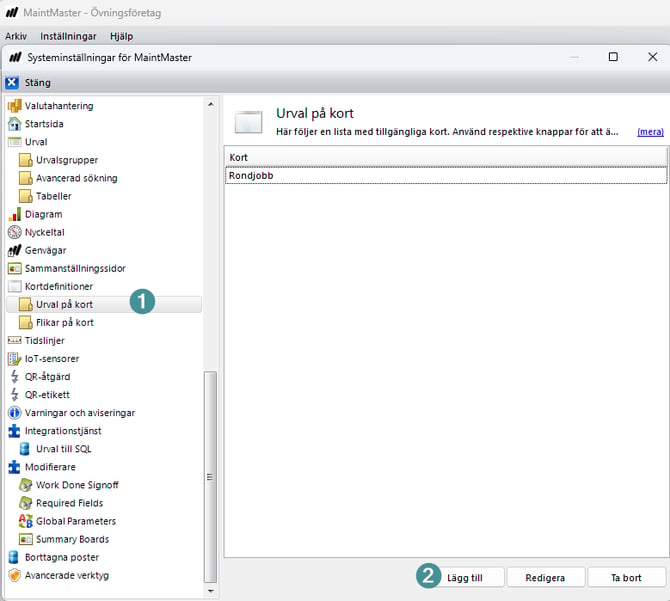Click the Kortdefinitioner card icon
This screenshot has height=601, width=670.
point(15,286)
